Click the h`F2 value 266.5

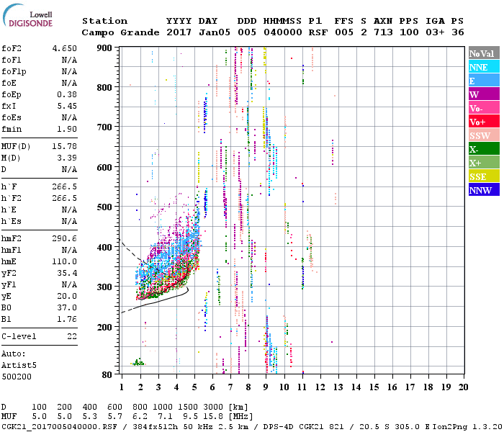tap(65, 198)
